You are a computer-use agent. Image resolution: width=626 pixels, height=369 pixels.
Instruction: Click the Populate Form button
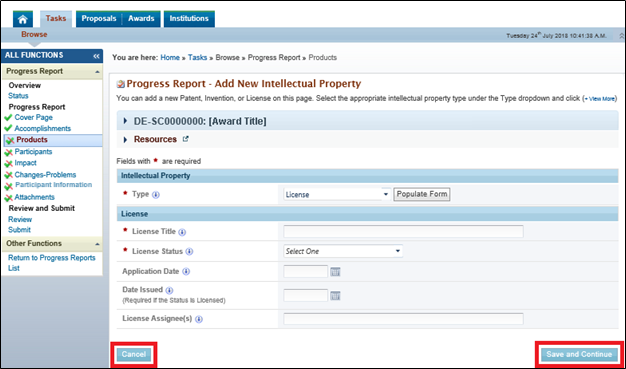422,194
